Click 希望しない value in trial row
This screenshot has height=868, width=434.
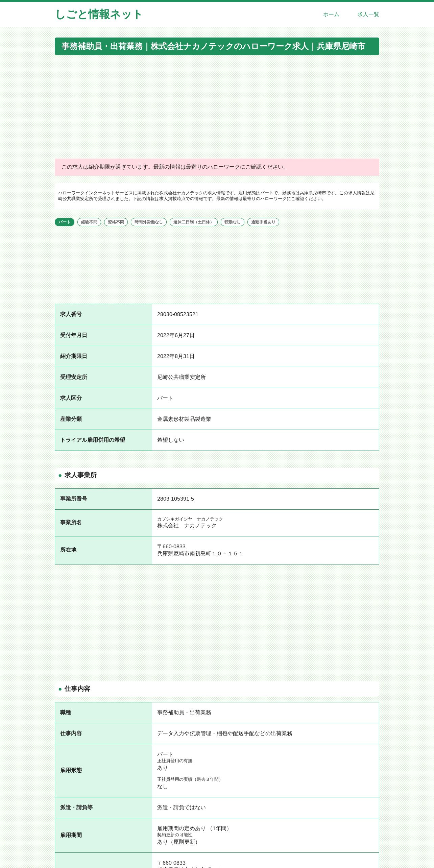(x=171, y=440)
